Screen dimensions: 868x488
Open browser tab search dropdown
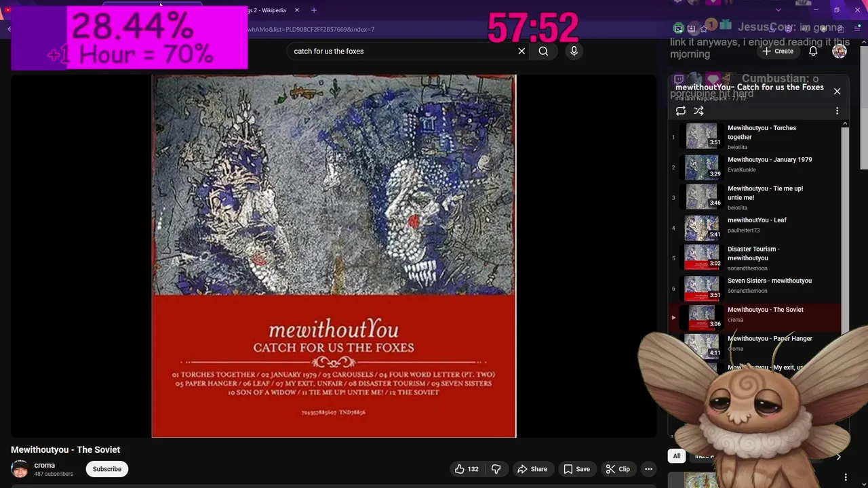coord(778,10)
